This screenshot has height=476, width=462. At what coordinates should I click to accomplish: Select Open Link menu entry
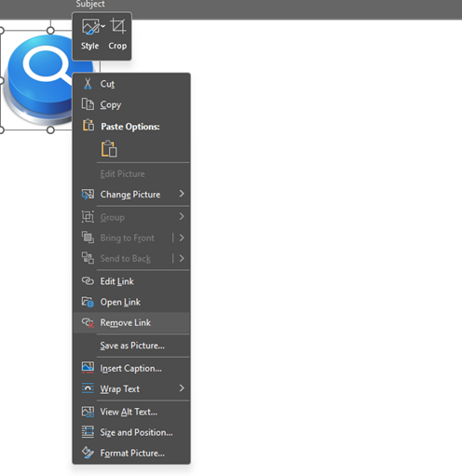click(x=131, y=302)
